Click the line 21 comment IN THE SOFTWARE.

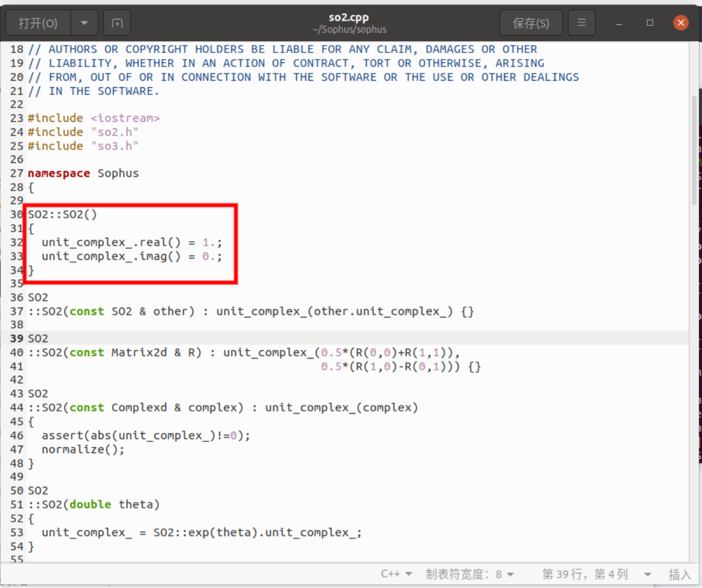click(x=94, y=91)
